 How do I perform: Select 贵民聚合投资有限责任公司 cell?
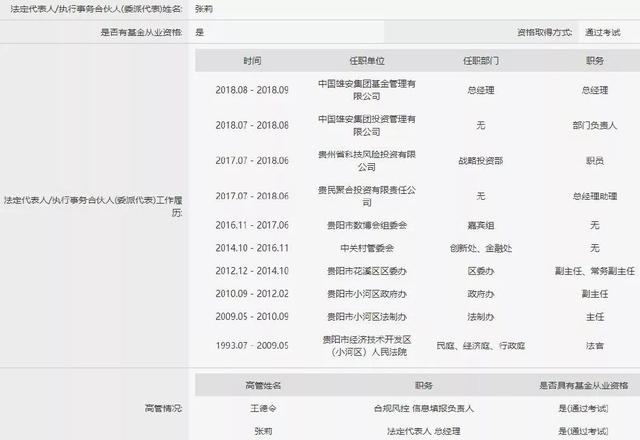(367, 196)
